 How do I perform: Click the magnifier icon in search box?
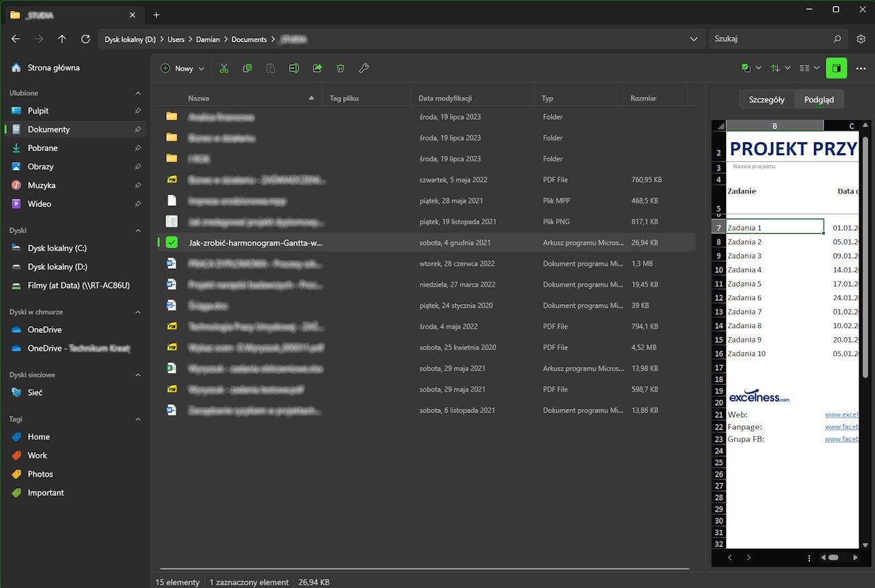pyautogui.click(x=837, y=39)
